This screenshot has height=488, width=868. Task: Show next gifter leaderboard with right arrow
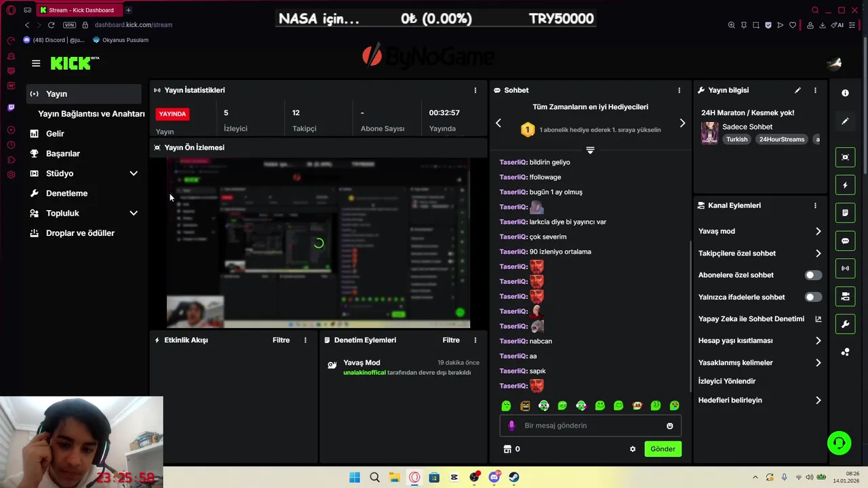(682, 123)
